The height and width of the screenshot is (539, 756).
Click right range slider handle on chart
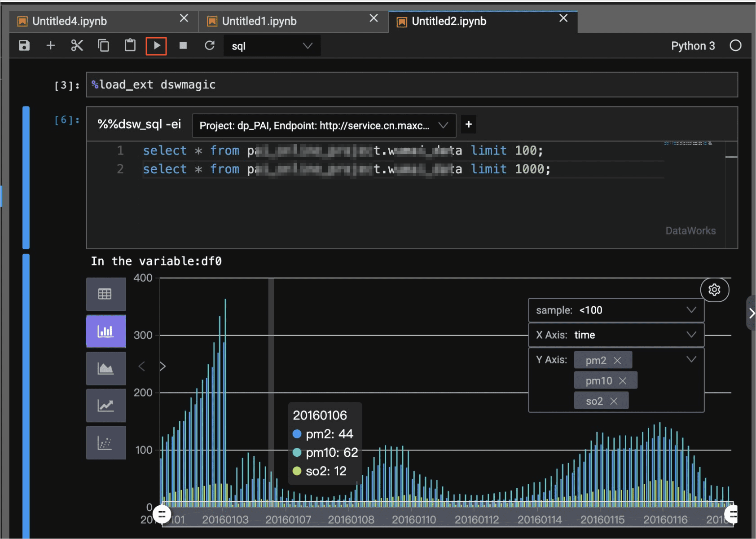(732, 514)
